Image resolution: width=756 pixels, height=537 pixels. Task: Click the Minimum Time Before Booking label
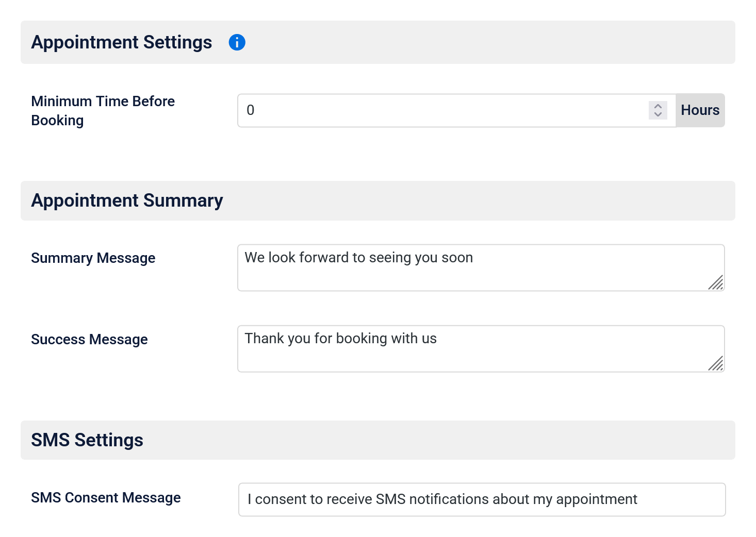[x=103, y=110]
